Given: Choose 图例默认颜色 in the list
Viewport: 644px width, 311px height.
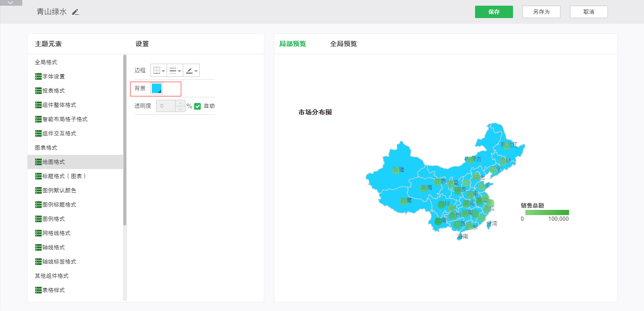Looking at the screenshot, I should (x=59, y=190).
